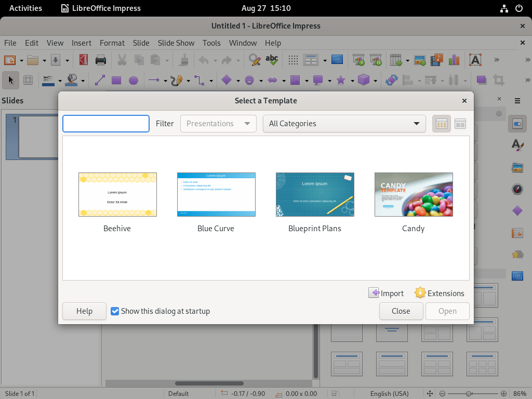Viewport: 532px width, 399px height.
Task: Click the Print icon in toolbar
Action: tap(100, 60)
